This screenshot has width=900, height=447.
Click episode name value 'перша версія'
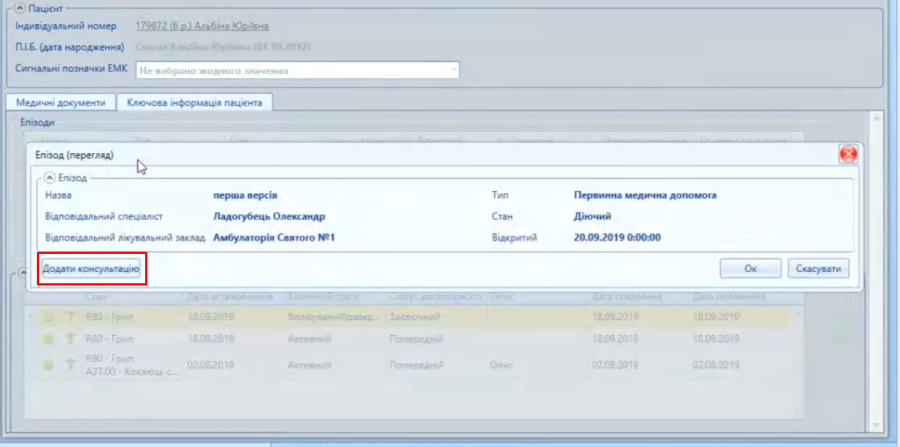[245, 195]
